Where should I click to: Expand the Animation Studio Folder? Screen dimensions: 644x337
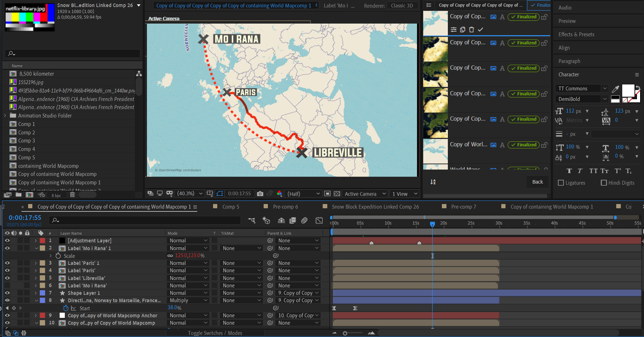(x=5, y=116)
